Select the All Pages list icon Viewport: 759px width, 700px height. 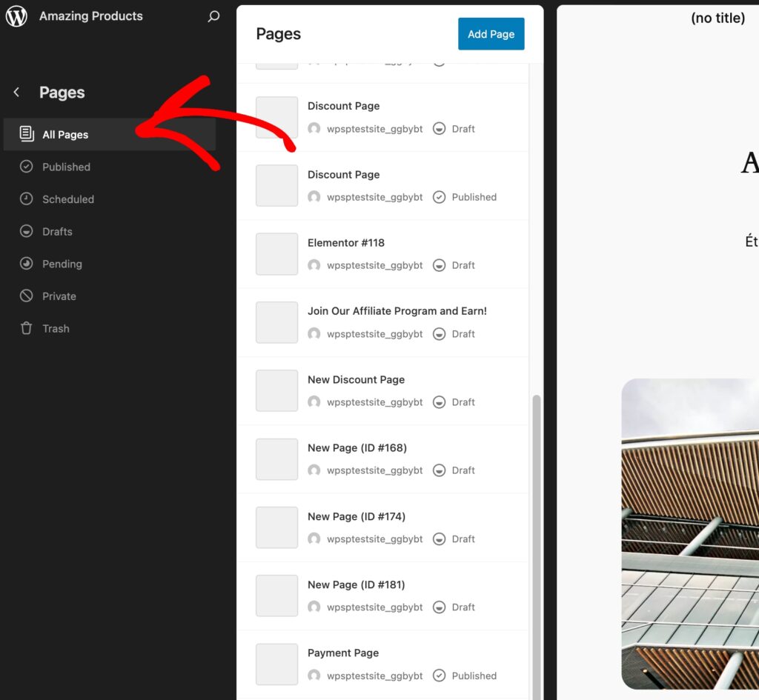tap(27, 134)
